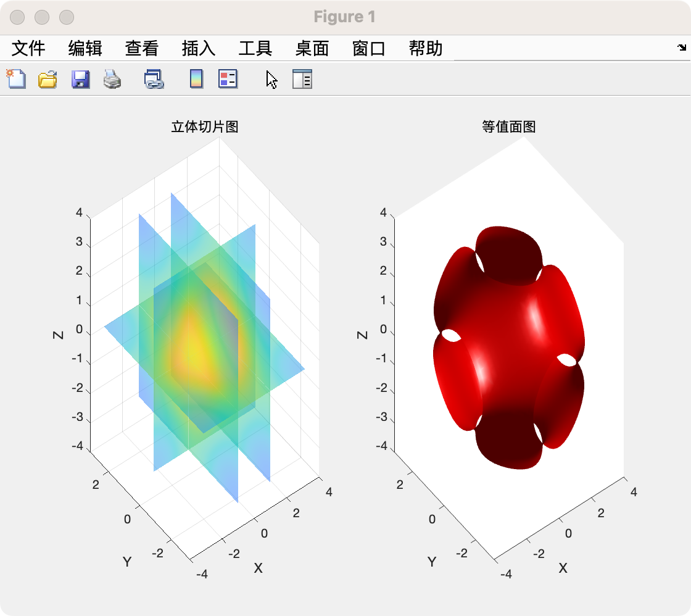691x616 pixels.
Task: Click the X axis label of isosurface plot
Action: click(x=563, y=568)
